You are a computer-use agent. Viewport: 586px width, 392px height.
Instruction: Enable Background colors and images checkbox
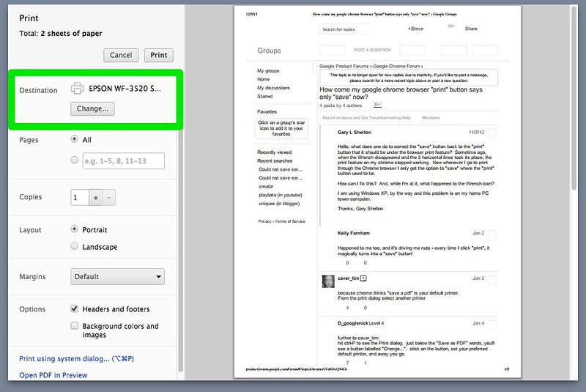(75, 325)
